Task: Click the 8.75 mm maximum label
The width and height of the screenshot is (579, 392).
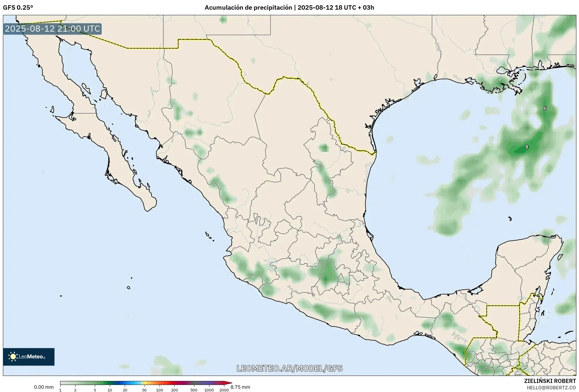Action: click(x=240, y=387)
